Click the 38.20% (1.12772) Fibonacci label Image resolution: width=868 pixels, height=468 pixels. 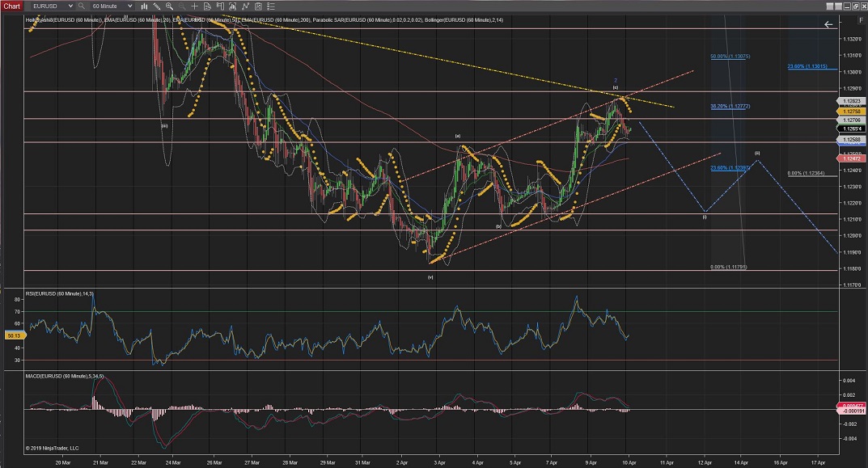coord(732,106)
